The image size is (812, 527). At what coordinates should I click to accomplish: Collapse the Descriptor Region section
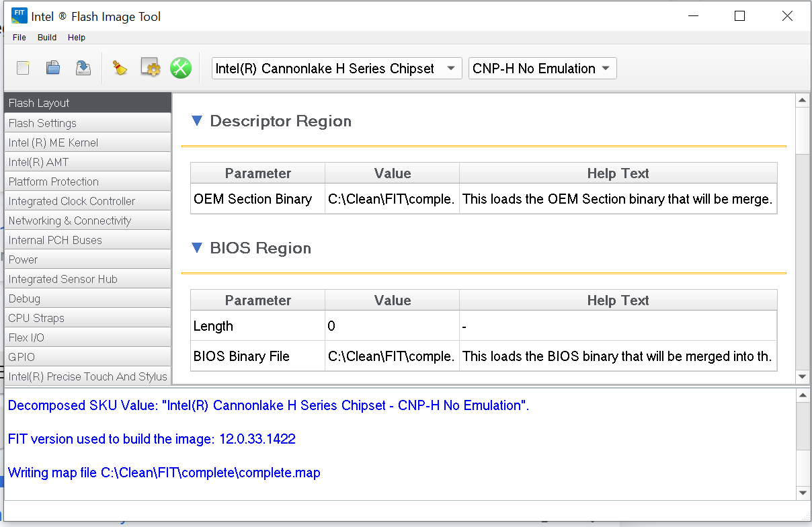click(197, 121)
